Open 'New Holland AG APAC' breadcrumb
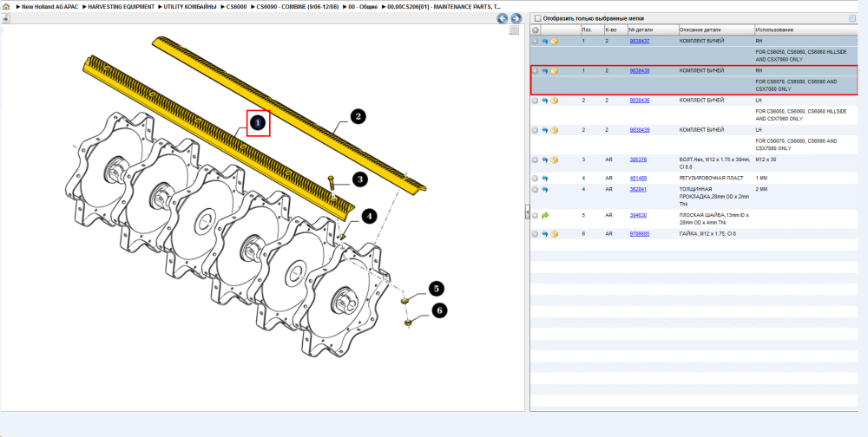The height and width of the screenshot is (437, 868). click(51, 7)
